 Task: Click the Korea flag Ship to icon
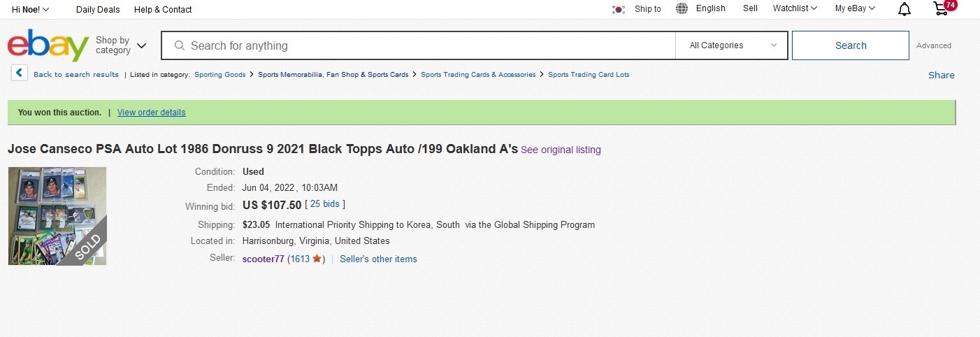click(x=618, y=9)
